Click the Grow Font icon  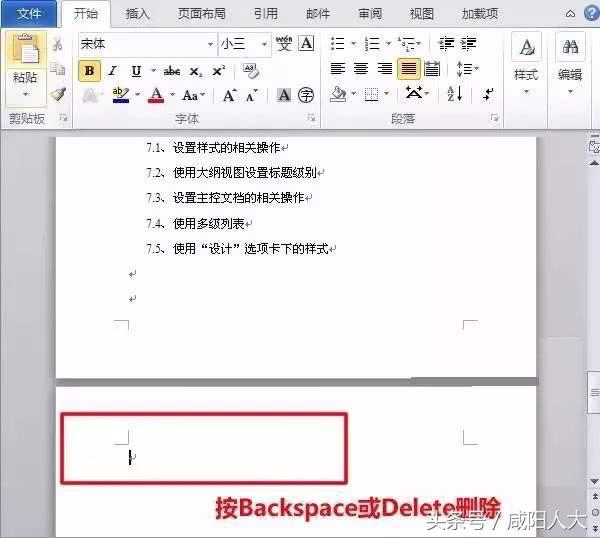click(230, 95)
